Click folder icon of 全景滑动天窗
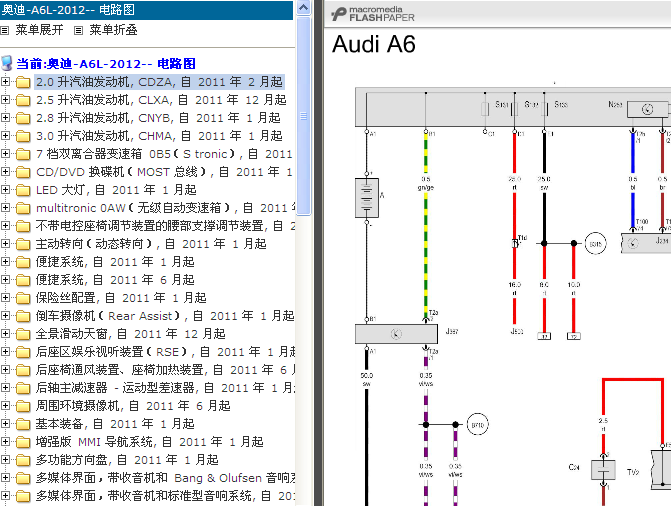 (x=23, y=333)
